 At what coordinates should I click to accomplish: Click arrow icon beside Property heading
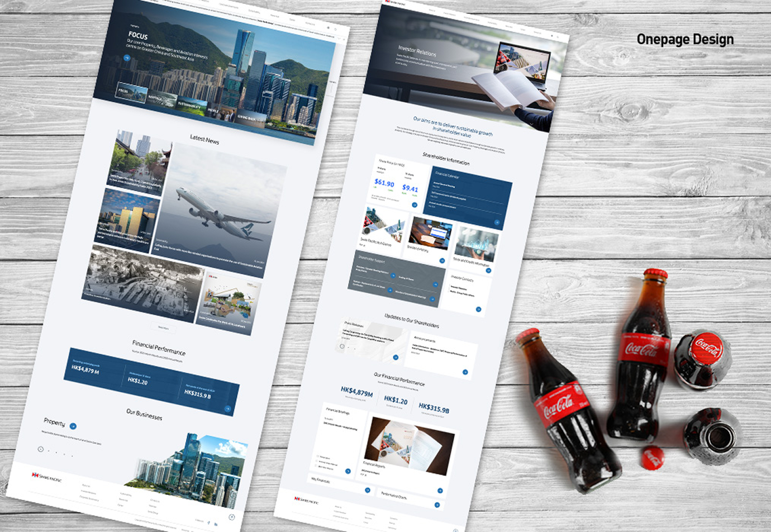click(73, 426)
